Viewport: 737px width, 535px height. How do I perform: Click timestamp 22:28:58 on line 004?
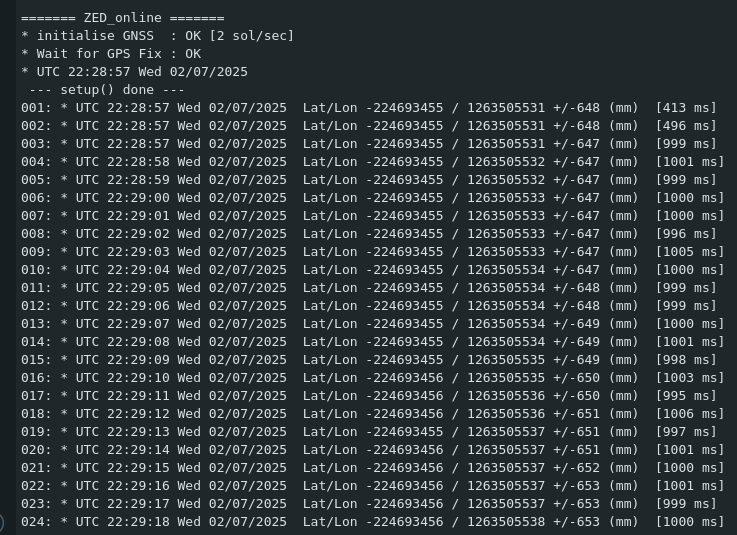coord(138,162)
